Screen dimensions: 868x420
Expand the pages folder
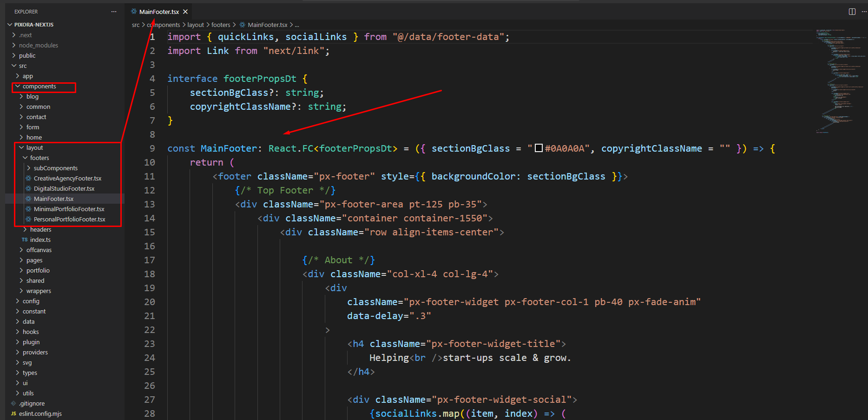(x=21, y=260)
